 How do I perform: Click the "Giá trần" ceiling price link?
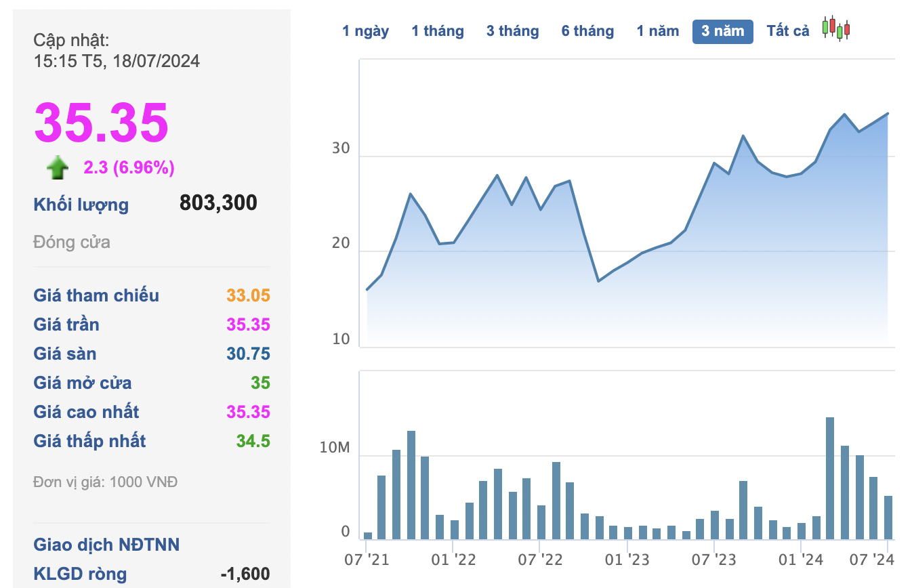(66, 324)
